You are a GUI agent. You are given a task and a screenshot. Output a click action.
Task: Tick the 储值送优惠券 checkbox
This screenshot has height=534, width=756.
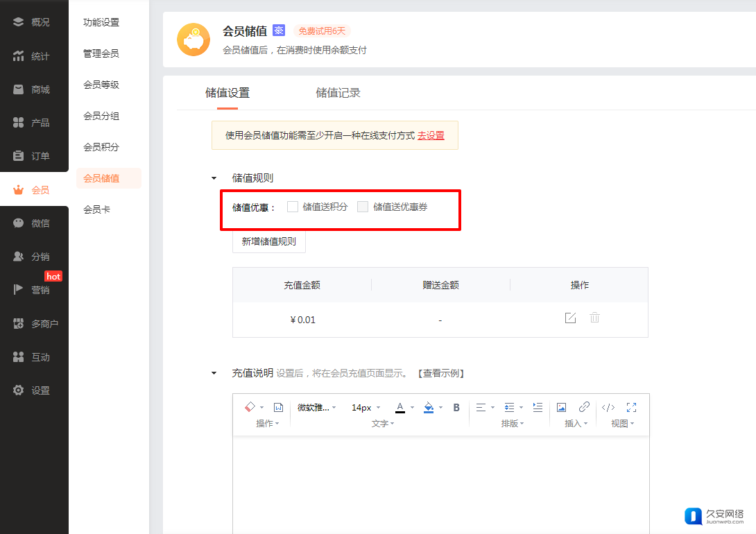coord(363,207)
